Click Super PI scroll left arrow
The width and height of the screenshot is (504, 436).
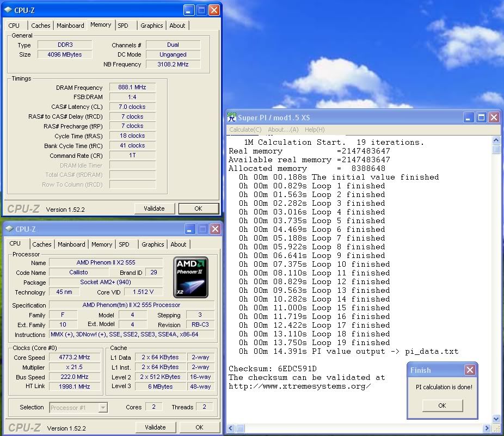point(231,428)
